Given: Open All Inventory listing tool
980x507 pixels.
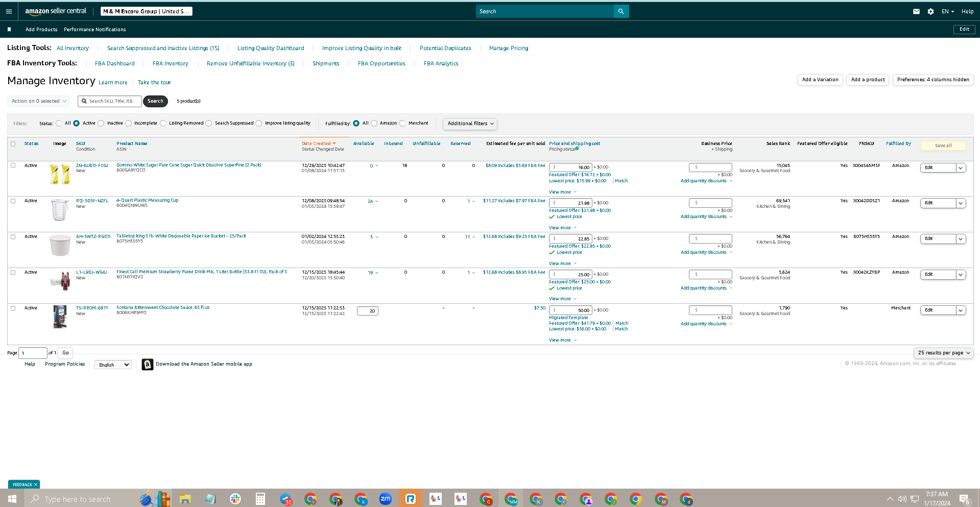Looking at the screenshot, I should (73, 48).
